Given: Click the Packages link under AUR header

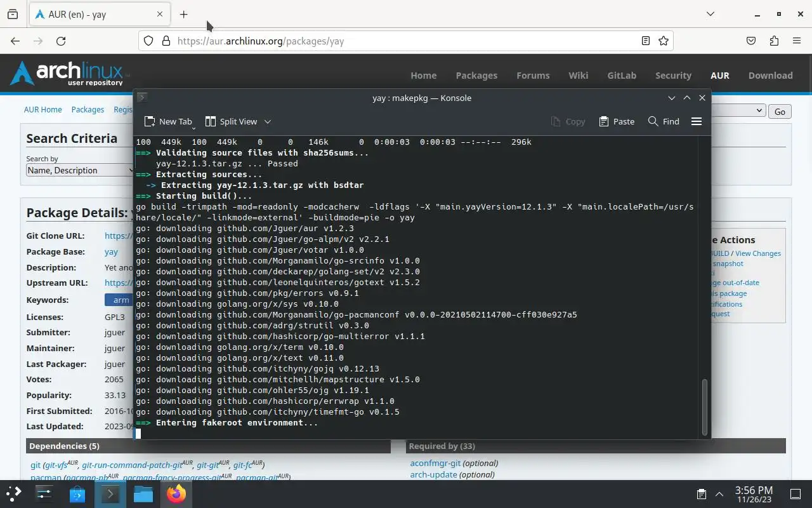Looking at the screenshot, I should point(88,109).
